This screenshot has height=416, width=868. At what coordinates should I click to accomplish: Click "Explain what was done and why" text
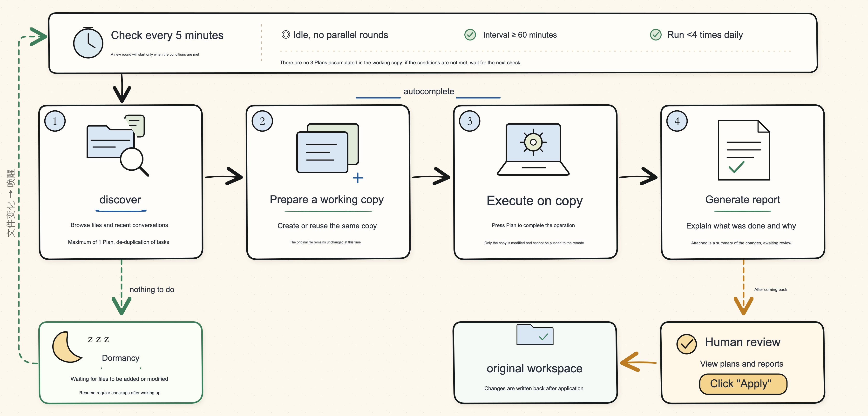click(x=741, y=226)
